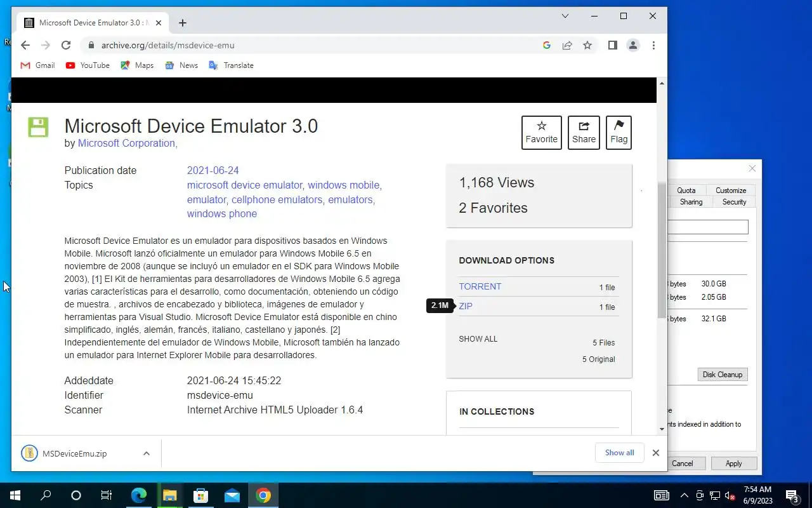Viewport: 812px width, 508px height.
Task: Open the windows phone topic link
Action: point(222,214)
